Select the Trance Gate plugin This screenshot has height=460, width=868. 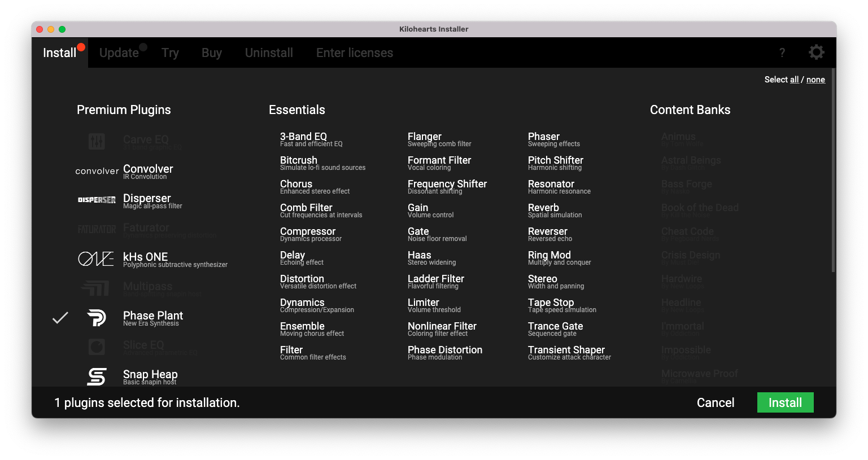click(556, 329)
